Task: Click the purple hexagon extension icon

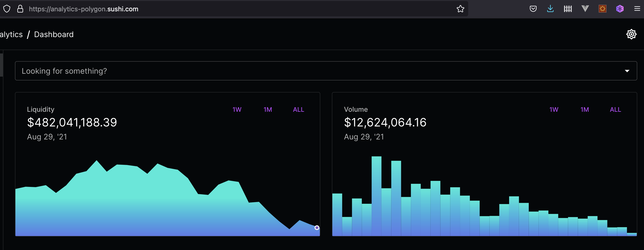Action: (x=620, y=9)
